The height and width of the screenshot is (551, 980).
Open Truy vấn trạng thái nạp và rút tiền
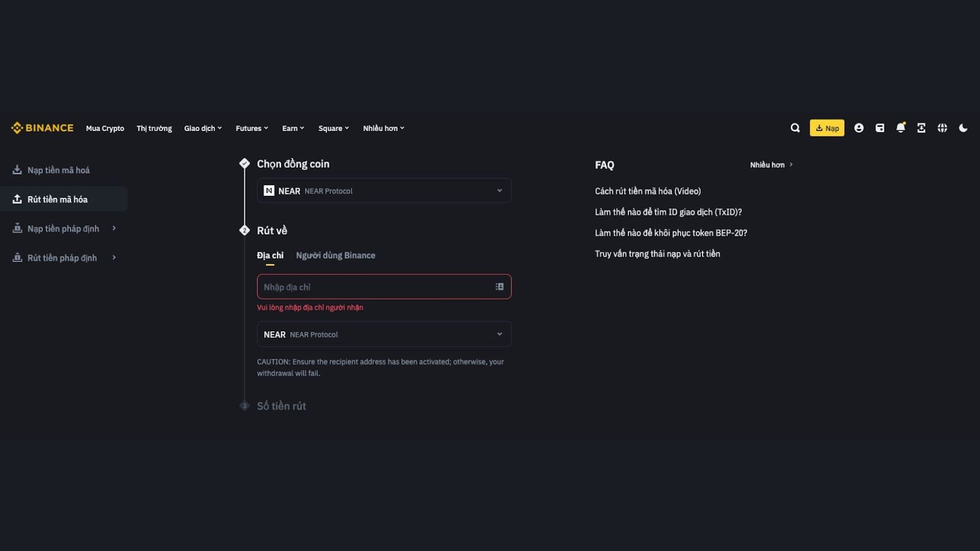point(657,253)
